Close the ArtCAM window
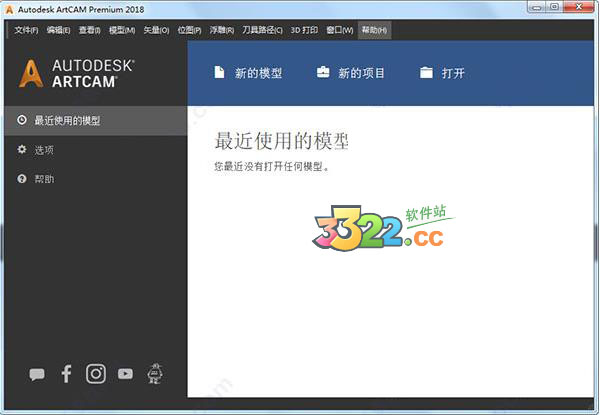 pyautogui.click(x=579, y=7)
